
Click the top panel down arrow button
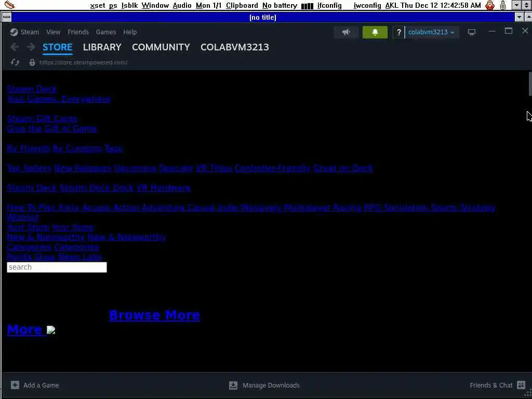(516, 5)
